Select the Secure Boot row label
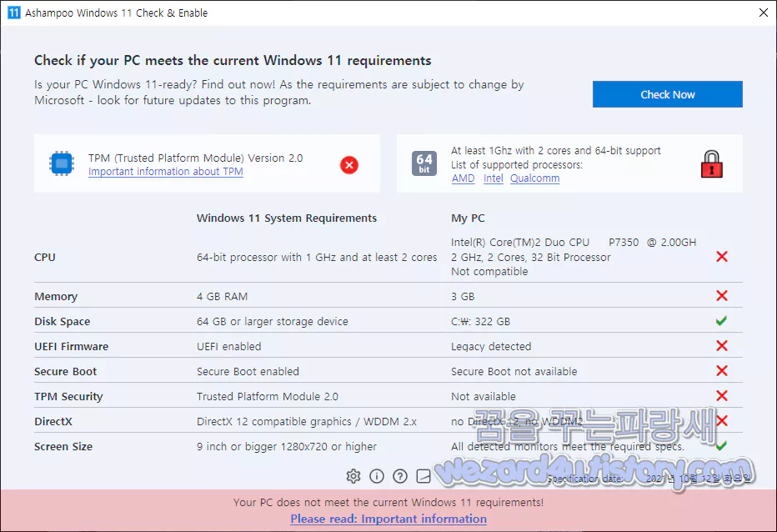The height and width of the screenshot is (532, 777). point(65,371)
